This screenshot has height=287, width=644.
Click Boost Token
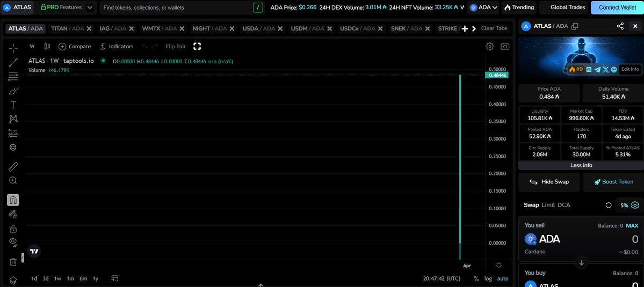pos(613,182)
